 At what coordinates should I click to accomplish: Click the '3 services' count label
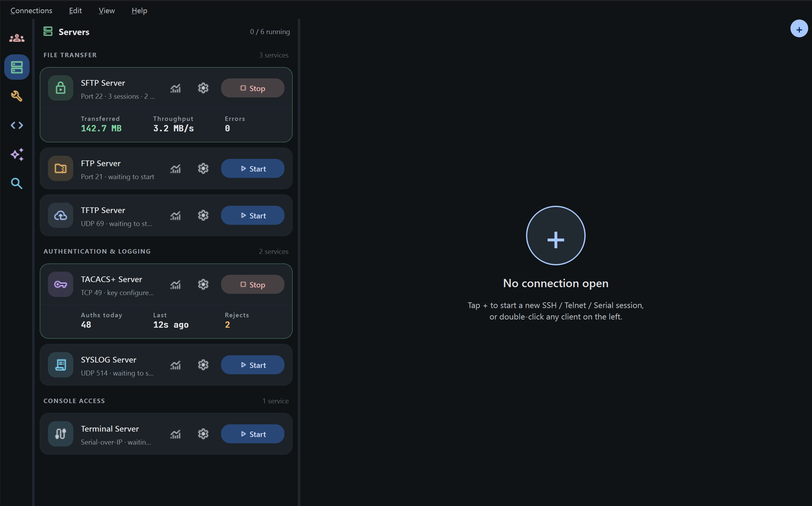click(x=274, y=55)
